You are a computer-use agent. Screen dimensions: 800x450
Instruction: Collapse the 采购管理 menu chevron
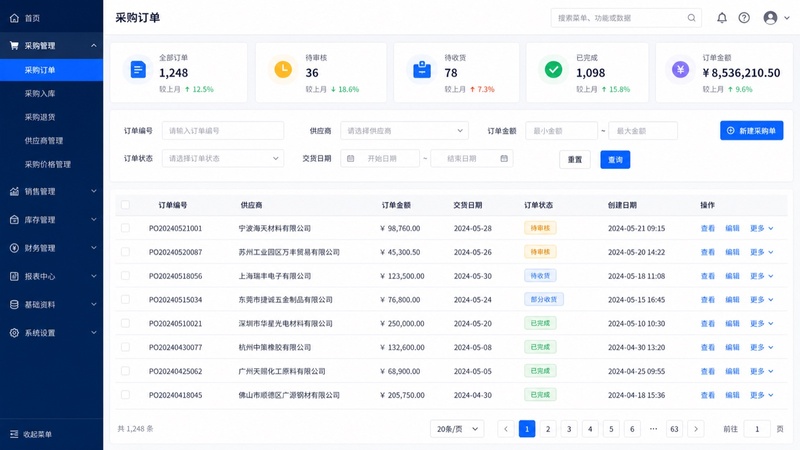pos(94,46)
